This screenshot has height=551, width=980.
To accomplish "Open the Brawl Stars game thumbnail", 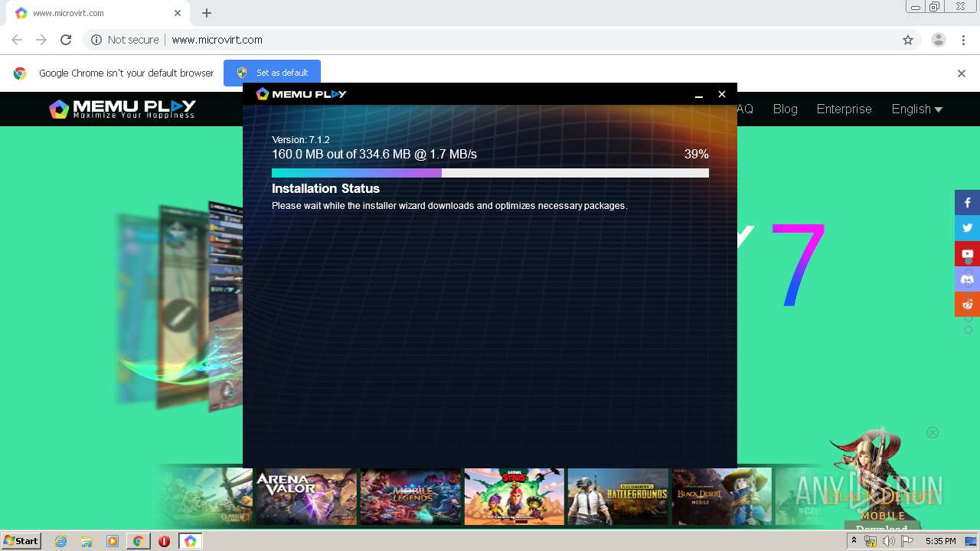I will tap(514, 497).
